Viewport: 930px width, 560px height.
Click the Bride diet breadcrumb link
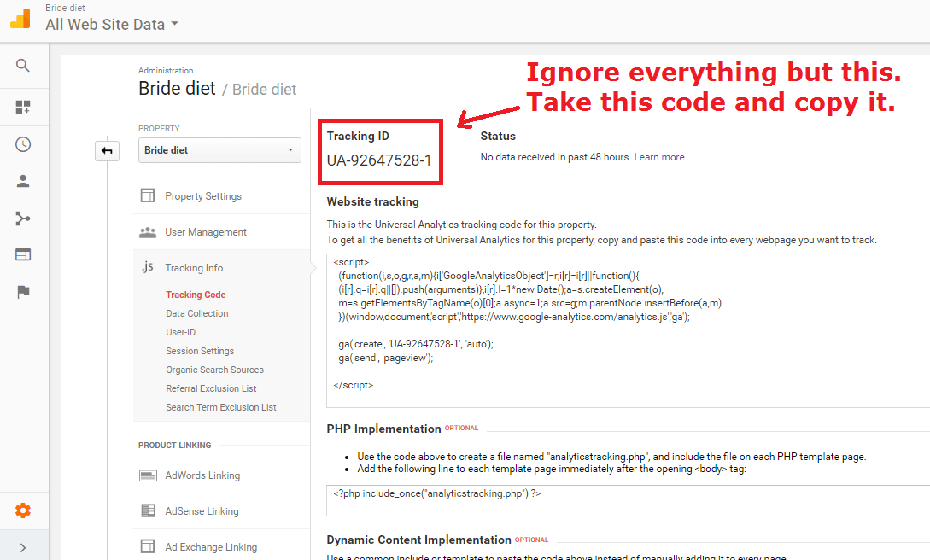pos(264,90)
